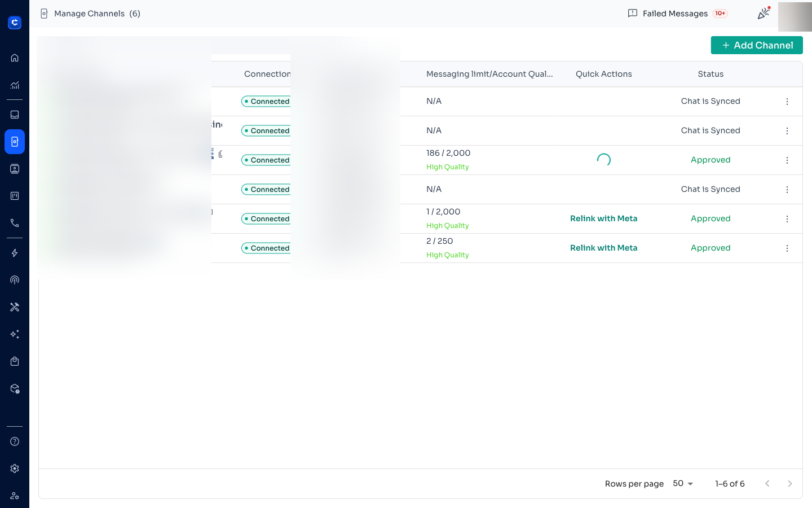Image resolution: width=812 pixels, height=508 pixels.
Task: Open more options for 186 / 2,000 row
Action: point(787,160)
